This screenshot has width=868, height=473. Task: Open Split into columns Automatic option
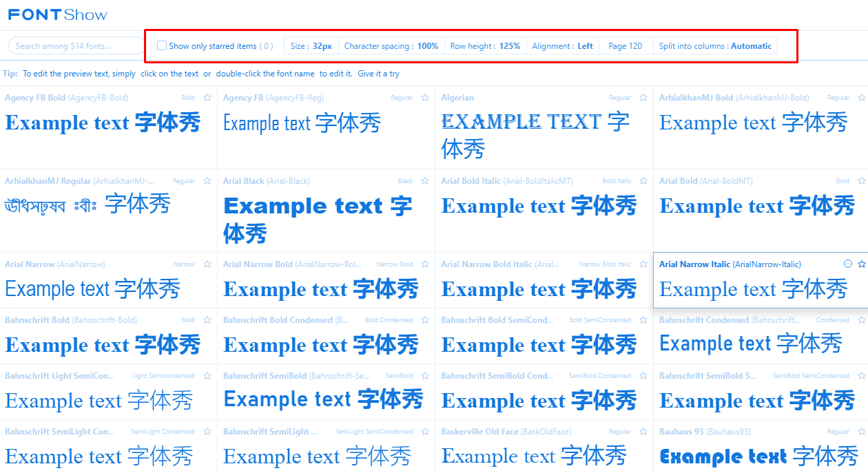715,46
